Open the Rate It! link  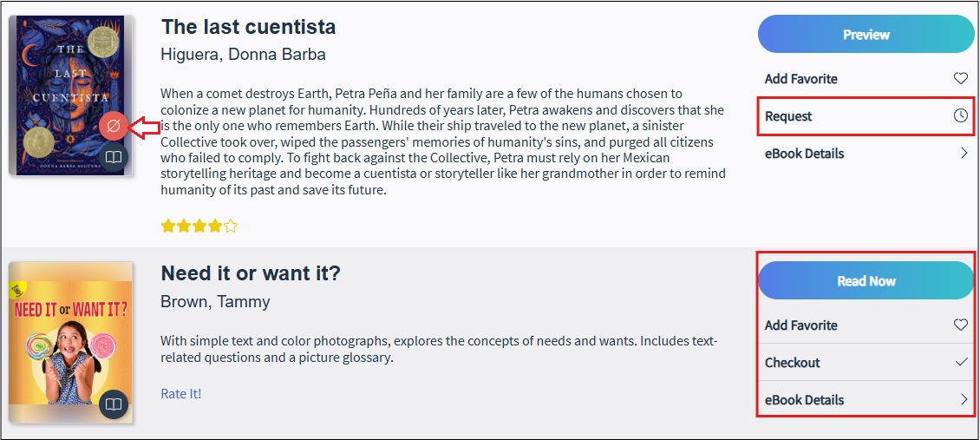(x=180, y=394)
